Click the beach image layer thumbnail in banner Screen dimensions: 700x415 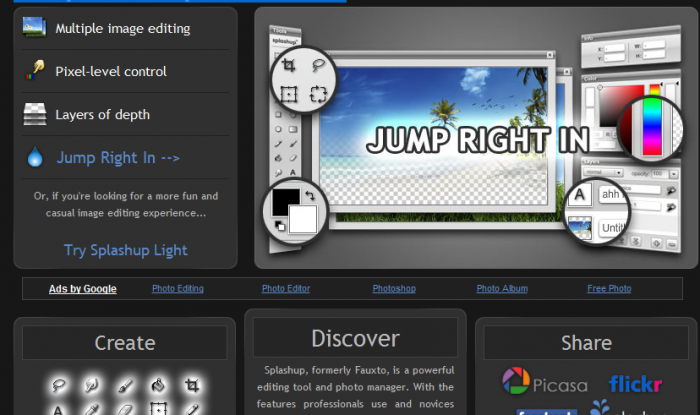[580, 228]
